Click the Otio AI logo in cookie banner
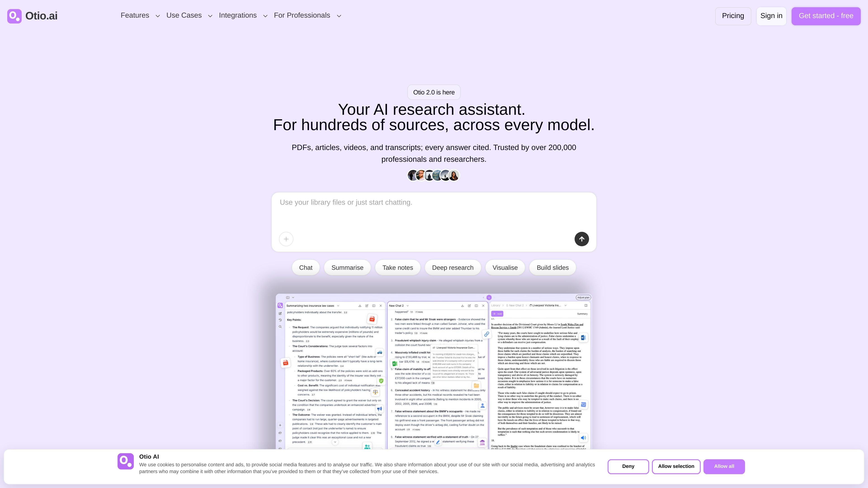868x488 pixels. (125, 461)
